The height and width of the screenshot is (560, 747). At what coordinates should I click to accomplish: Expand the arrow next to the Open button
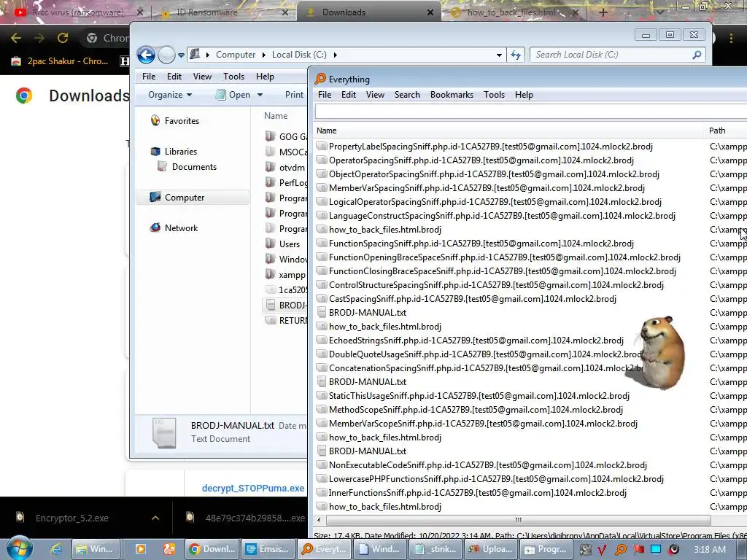[x=260, y=95]
